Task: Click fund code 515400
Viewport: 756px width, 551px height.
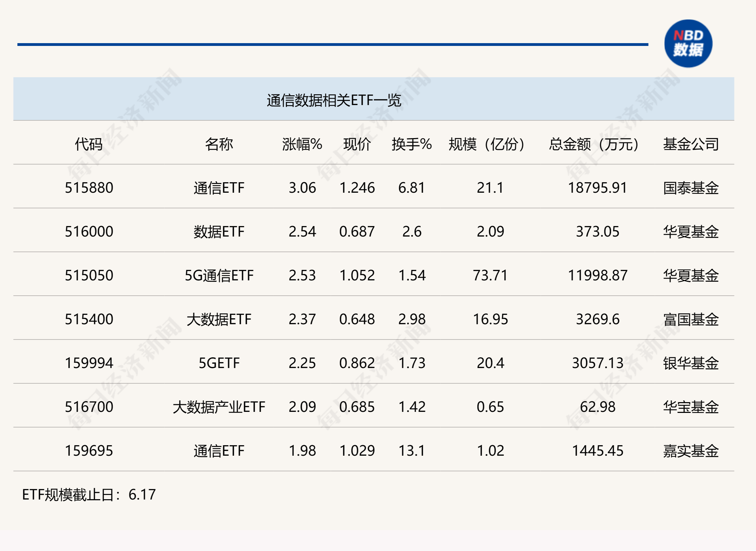Action: [x=89, y=319]
